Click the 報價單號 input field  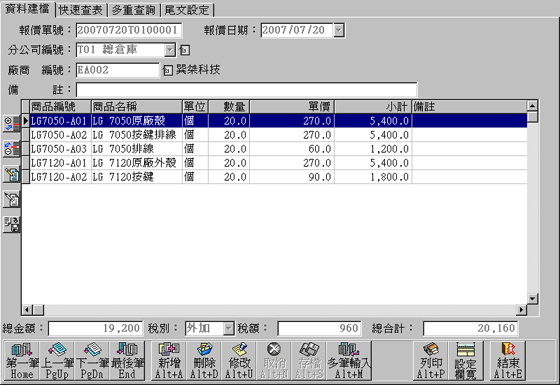pyautogui.click(x=129, y=30)
